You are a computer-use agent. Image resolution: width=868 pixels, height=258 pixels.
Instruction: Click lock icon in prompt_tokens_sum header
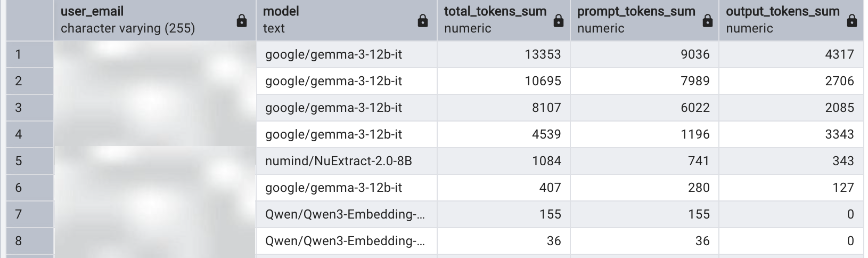point(708,21)
